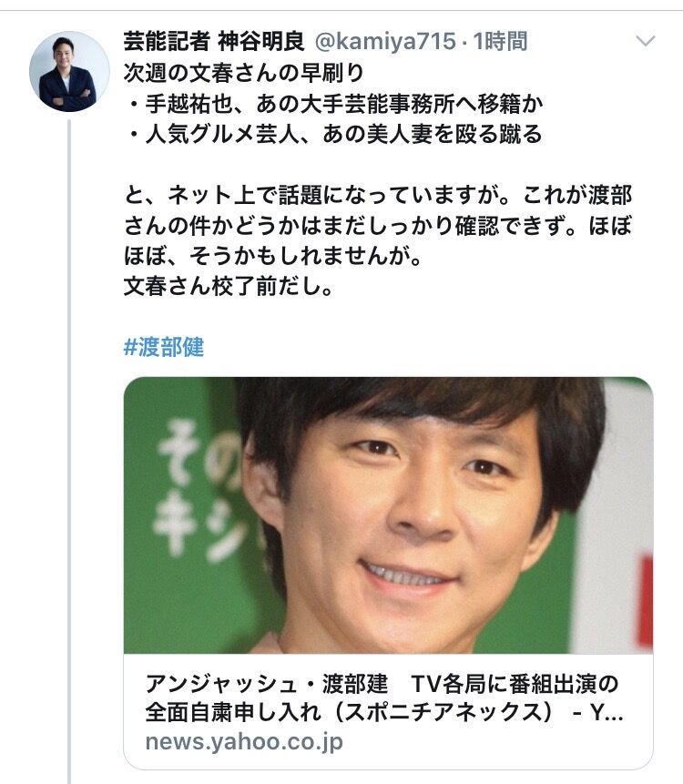Select the line 次週の文春さんの早刷り
This screenshot has width=683, height=784.
tap(244, 73)
